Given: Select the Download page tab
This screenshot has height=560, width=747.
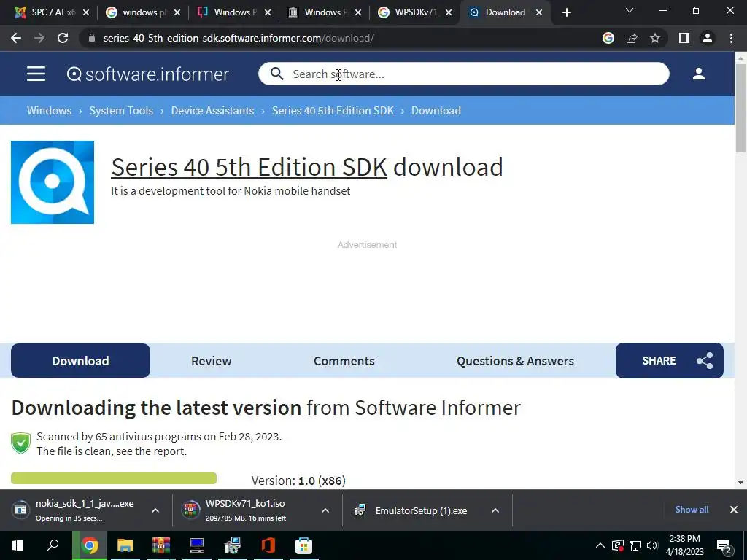Looking at the screenshot, I should pyautogui.click(x=80, y=360).
